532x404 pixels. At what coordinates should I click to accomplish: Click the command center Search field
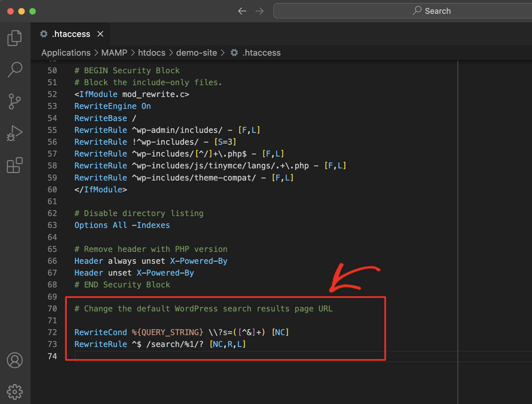coord(403,11)
